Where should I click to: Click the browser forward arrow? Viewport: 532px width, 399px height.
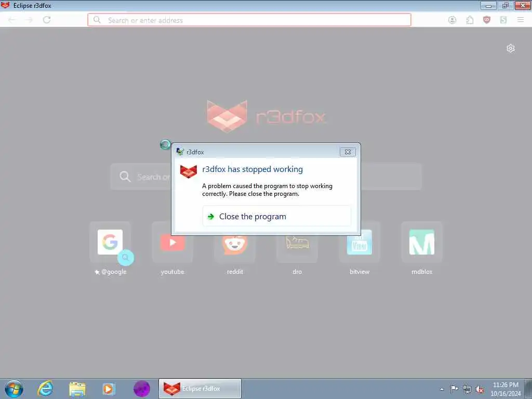(x=30, y=20)
